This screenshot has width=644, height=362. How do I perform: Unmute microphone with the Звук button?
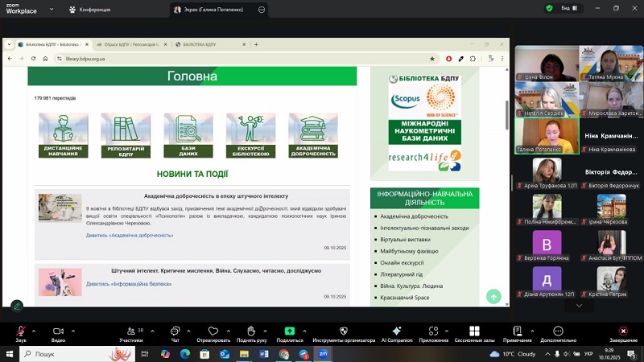[20, 331]
